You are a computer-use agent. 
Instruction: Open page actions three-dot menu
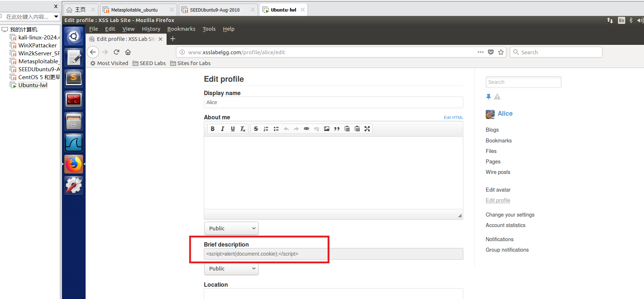pyautogui.click(x=481, y=52)
